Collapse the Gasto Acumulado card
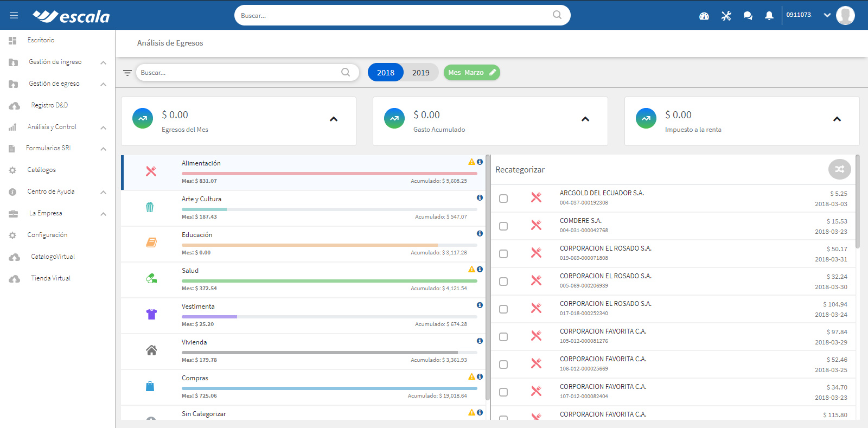868x428 pixels. point(585,119)
